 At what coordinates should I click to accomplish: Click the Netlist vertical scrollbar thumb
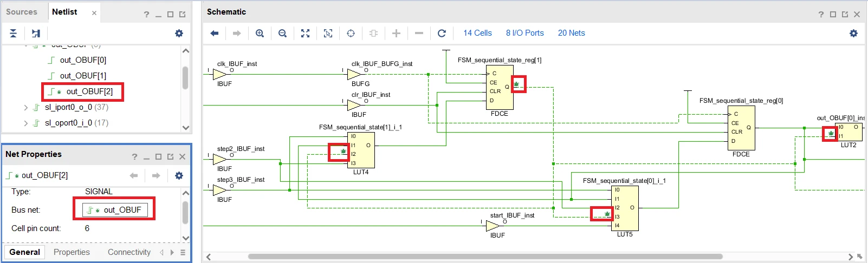(x=185, y=78)
